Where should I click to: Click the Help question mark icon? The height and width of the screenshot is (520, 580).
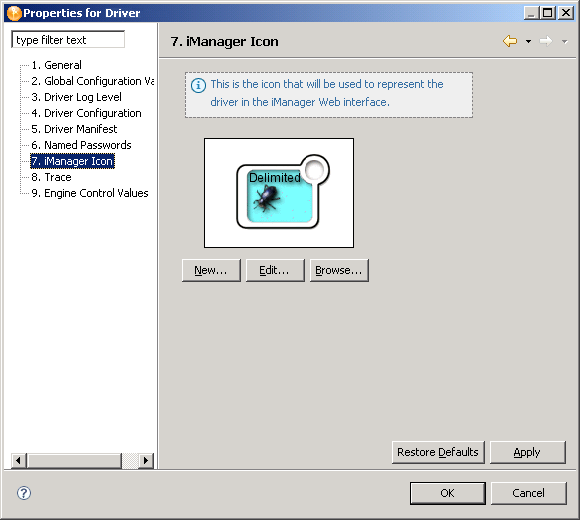point(24,493)
